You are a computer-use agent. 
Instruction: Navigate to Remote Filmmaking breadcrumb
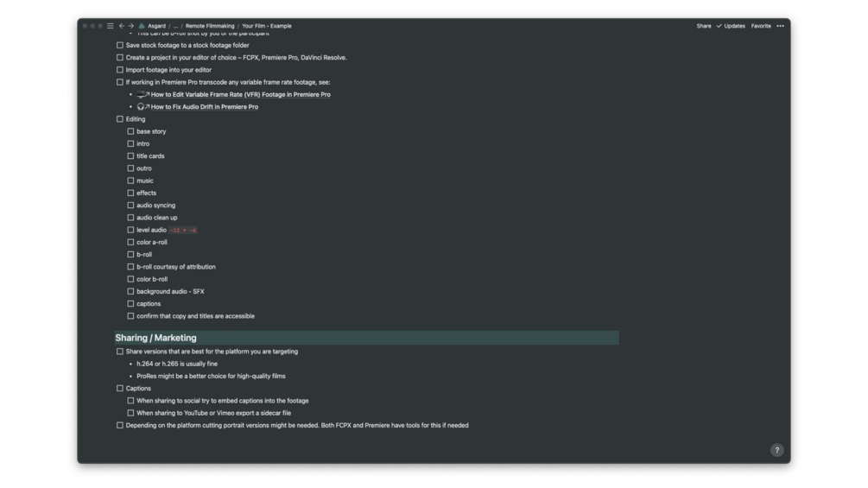point(210,26)
